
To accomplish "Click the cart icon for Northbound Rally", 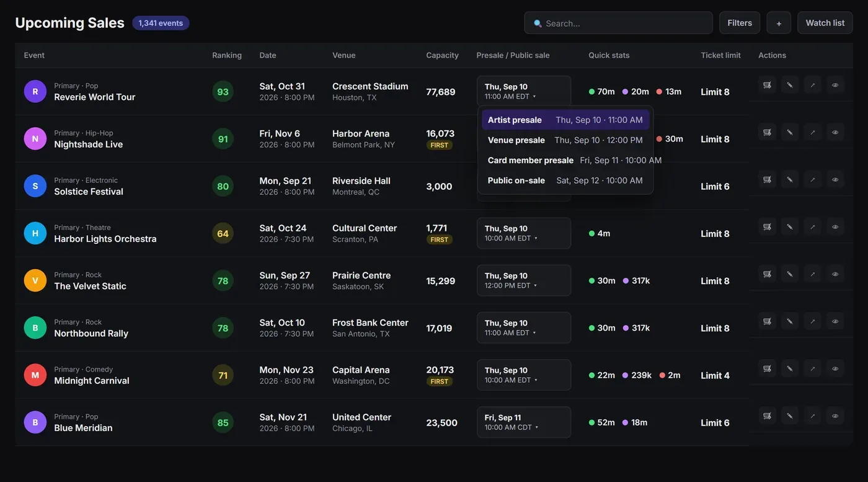I will click(x=767, y=321).
